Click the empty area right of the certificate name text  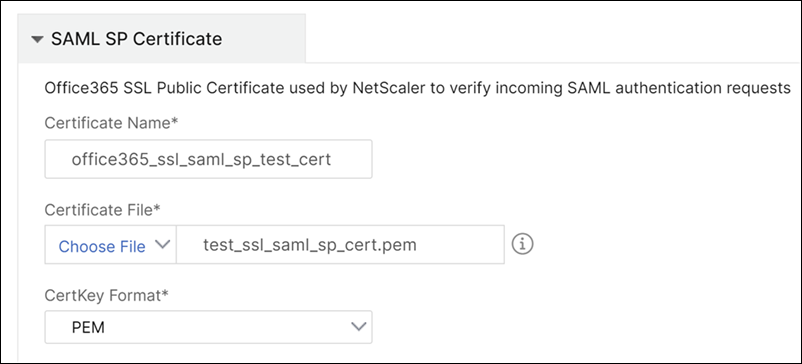352,160
